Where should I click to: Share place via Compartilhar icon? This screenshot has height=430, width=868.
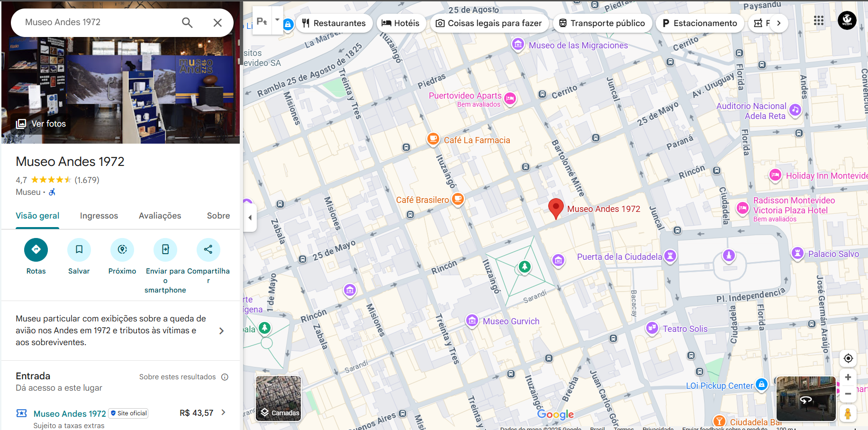208,250
